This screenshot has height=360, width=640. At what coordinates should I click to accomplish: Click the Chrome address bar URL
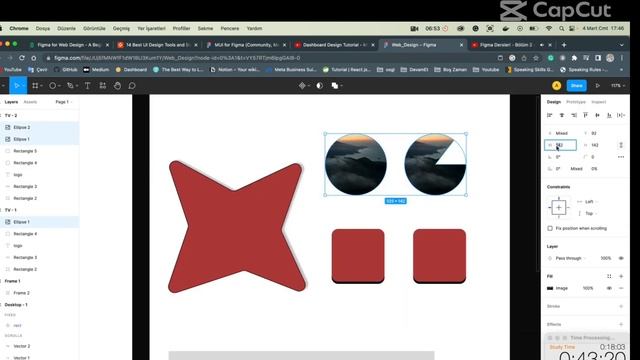(x=177, y=58)
